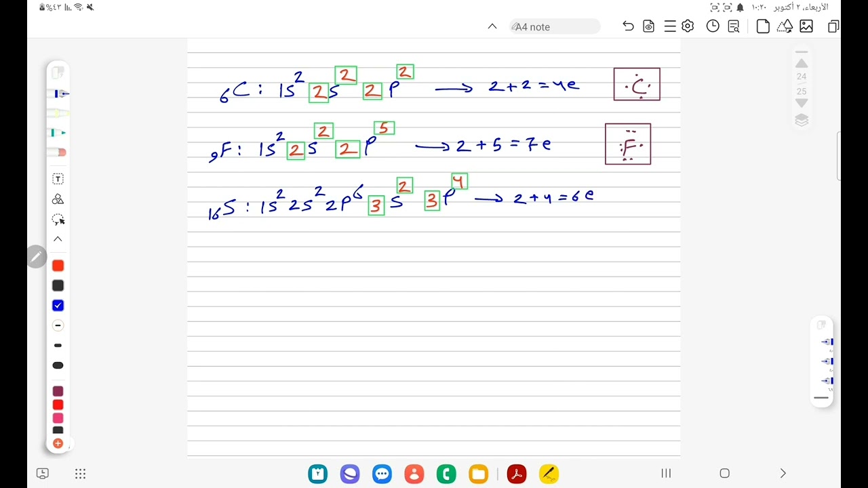This screenshot has width=868, height=488.
Task: Choose the bright red swatch below purple
Action: [58, 405]
